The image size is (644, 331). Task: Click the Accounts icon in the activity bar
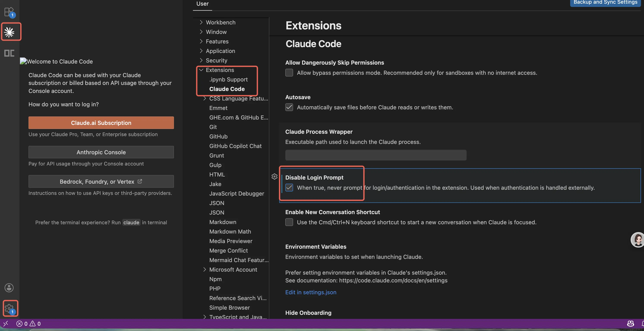click(9, 288)
